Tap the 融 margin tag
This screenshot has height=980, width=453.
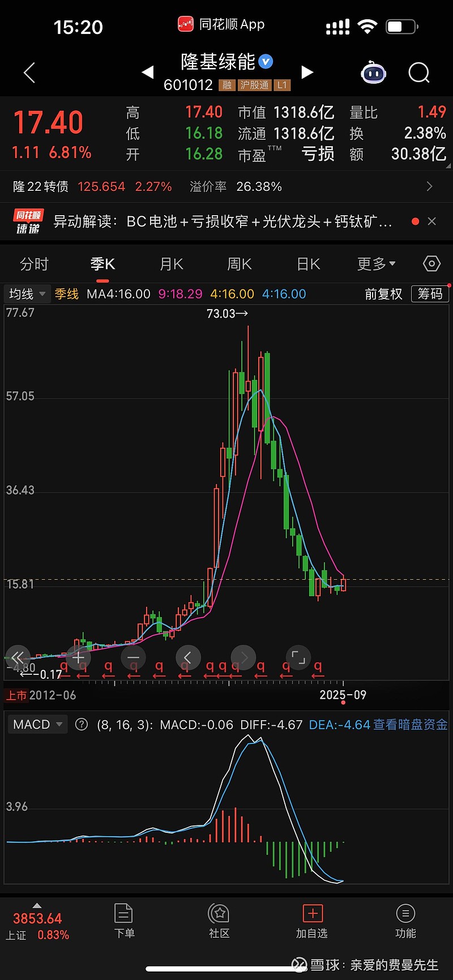click(227, 85)
